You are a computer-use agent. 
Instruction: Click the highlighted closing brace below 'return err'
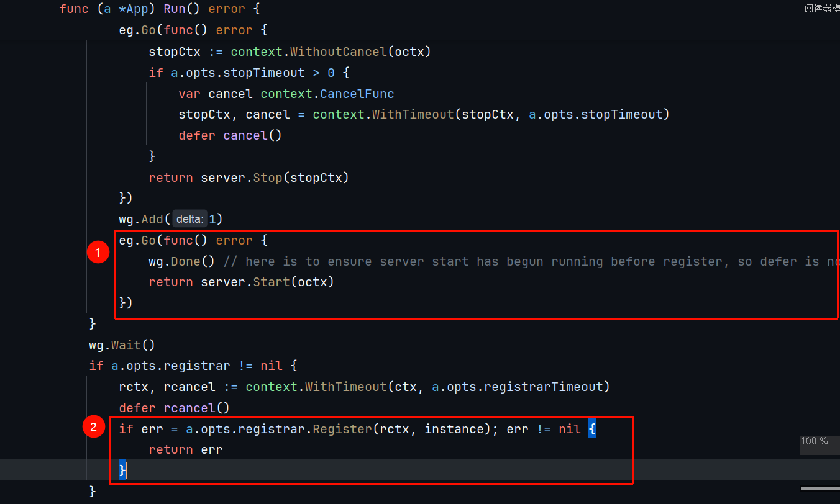click(122, 470)
